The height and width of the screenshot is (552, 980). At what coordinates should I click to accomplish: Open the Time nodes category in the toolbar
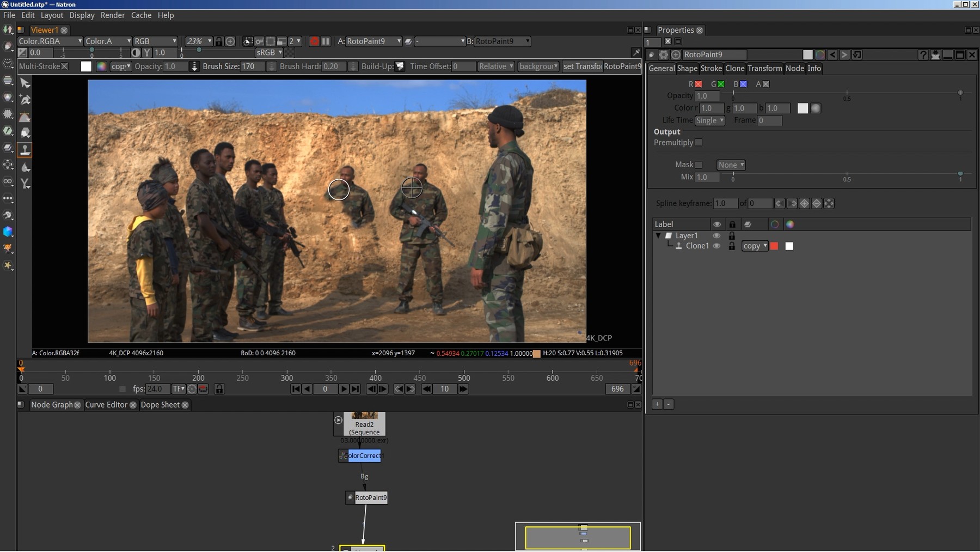pyautogui.click(x=8, y=63)
